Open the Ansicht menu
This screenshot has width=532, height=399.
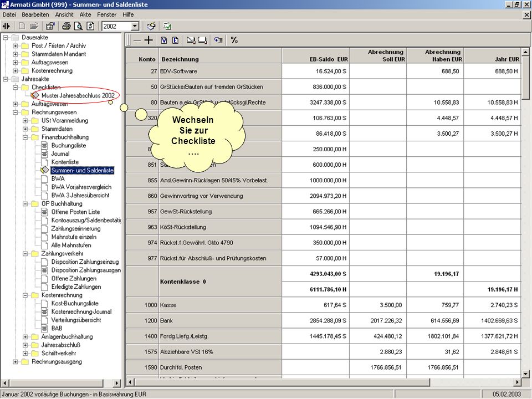[64, 14]
